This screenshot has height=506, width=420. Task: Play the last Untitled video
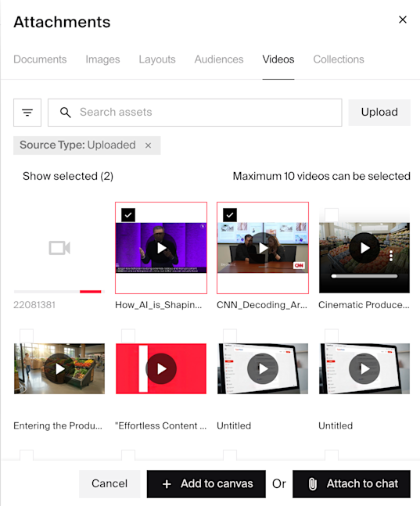pyautogui.click(x=364, y=368)
